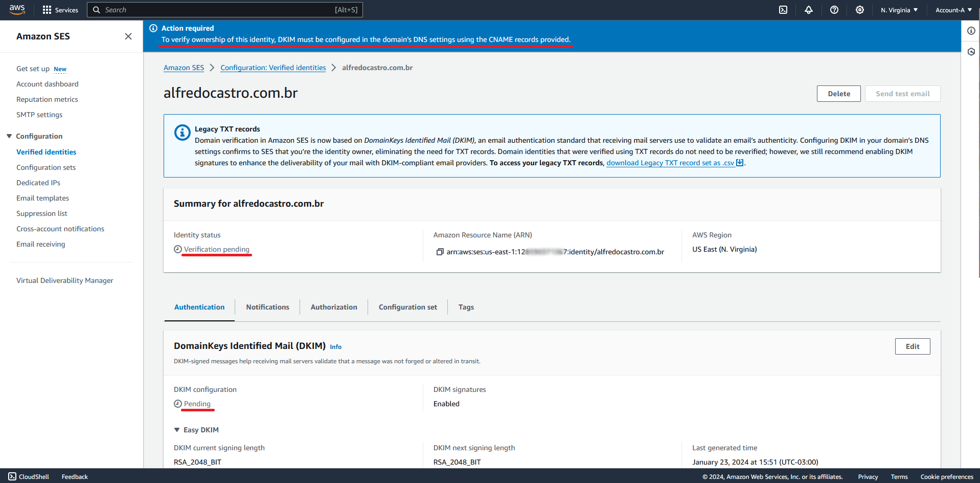
Task: Open the notifications bell
Action: (809, 10)
